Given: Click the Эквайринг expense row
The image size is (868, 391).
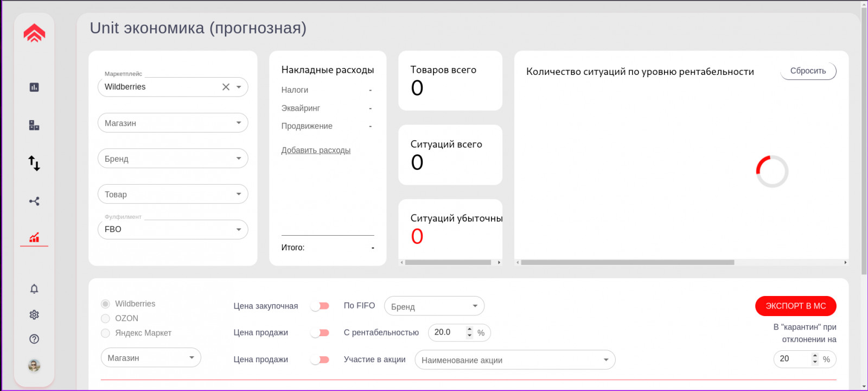Looking at the screenshot, I should click(x=328, y=108).
